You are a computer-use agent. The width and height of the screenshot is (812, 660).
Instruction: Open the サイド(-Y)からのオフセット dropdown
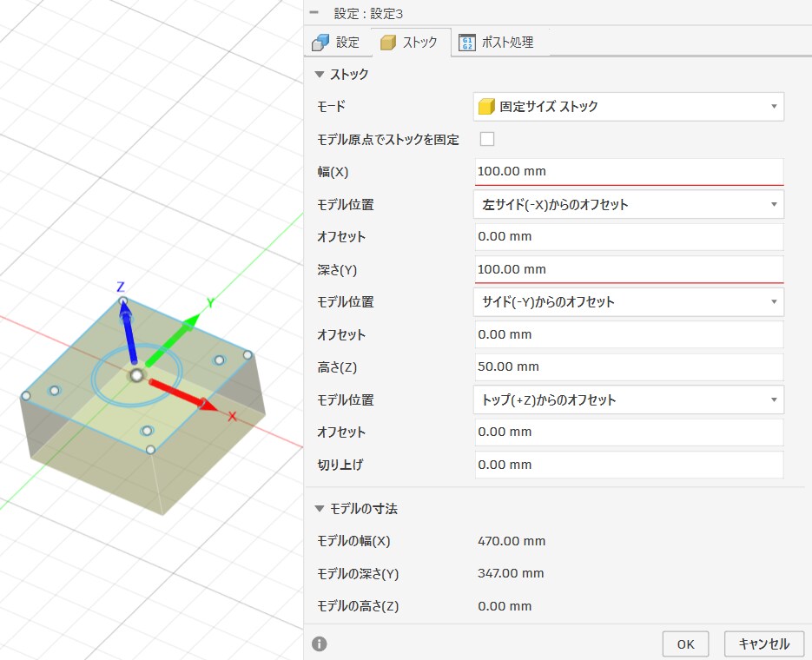[628, 302]
